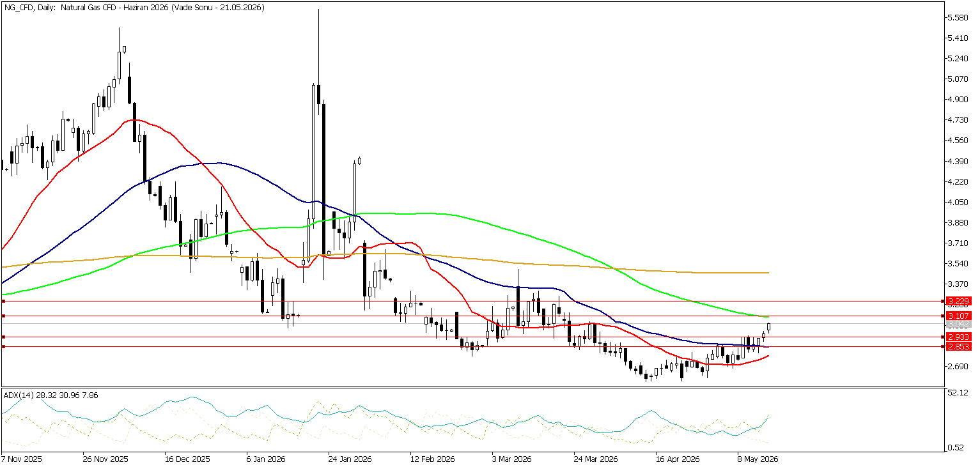980x467 pixels.
Task: Select the 26 Nov 2025 date label
Action: (105, 459)
